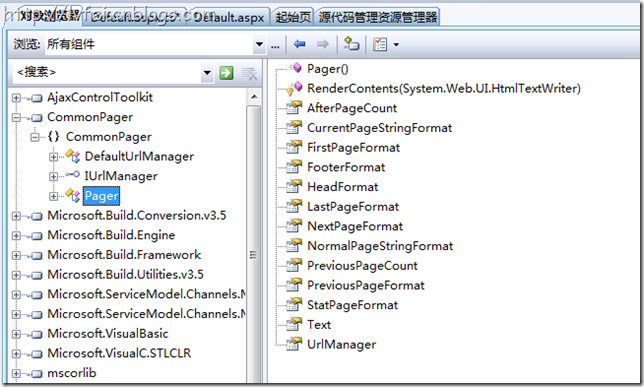
Task: Select the PreviousPageCount member text
Action: [362, 266]
